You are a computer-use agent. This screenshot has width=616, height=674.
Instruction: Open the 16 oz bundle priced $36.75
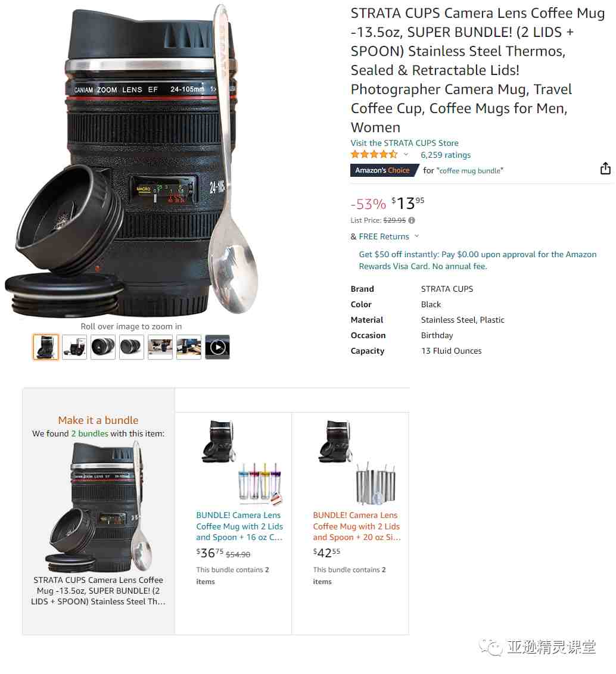(239, 526)
